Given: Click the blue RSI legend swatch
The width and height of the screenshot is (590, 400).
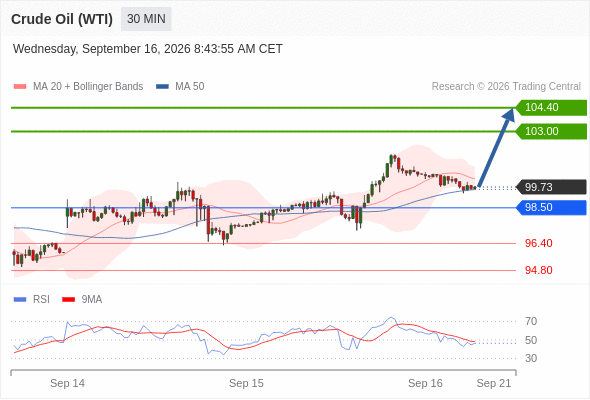Looking at the screenshot, I should tap(20, 300).
